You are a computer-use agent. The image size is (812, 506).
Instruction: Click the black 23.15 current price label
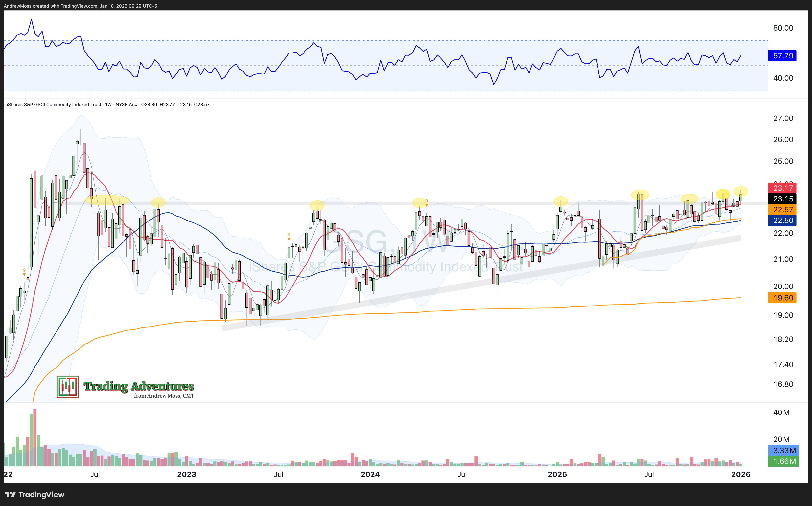pos(782,199)
